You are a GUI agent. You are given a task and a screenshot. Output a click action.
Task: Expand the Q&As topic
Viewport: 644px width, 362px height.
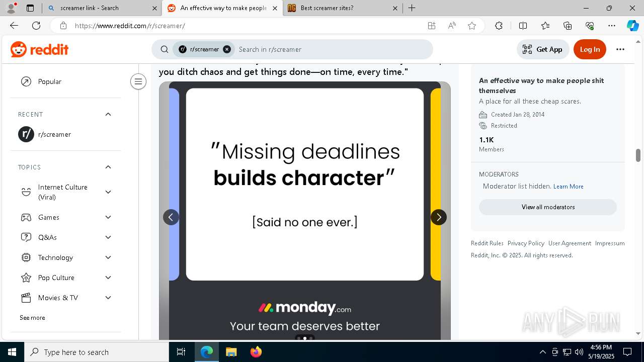point(108,237)
